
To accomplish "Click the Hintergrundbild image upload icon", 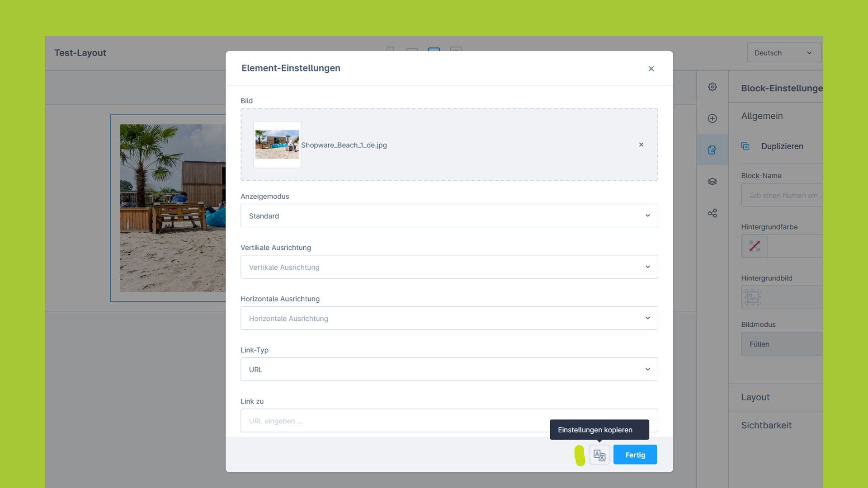I will (x=753, y=297).
